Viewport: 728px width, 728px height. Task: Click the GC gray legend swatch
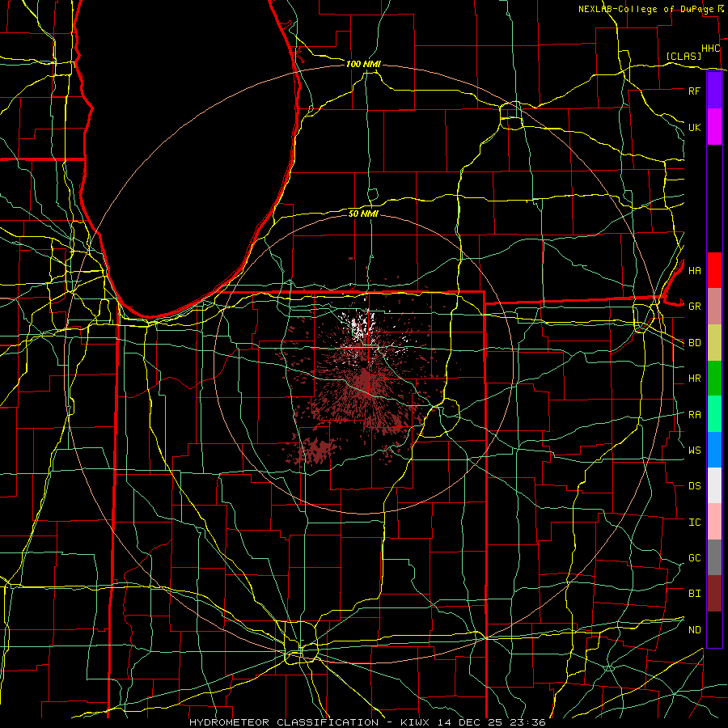[x=714, y=557]
